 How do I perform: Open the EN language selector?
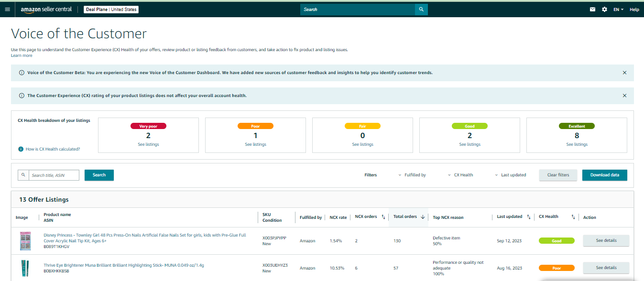coord(618,10)
